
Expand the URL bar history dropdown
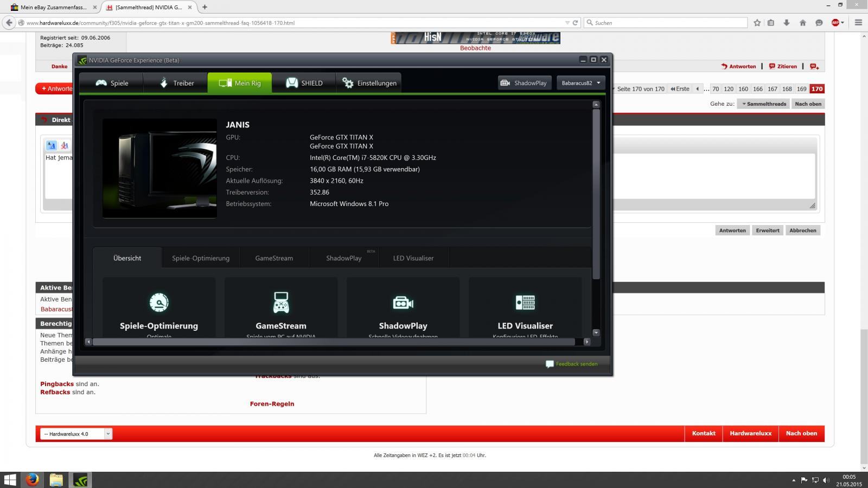click(x=567, y=23)
